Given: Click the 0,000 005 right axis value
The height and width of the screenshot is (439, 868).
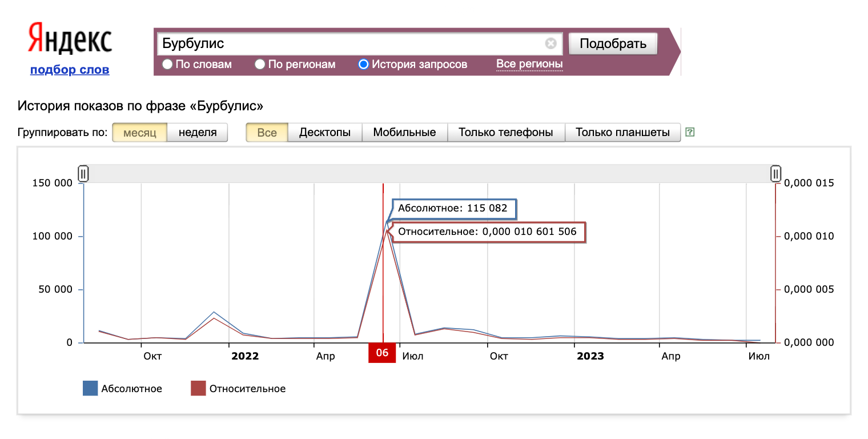Looking at the screenshot, I should coord(809,289).
